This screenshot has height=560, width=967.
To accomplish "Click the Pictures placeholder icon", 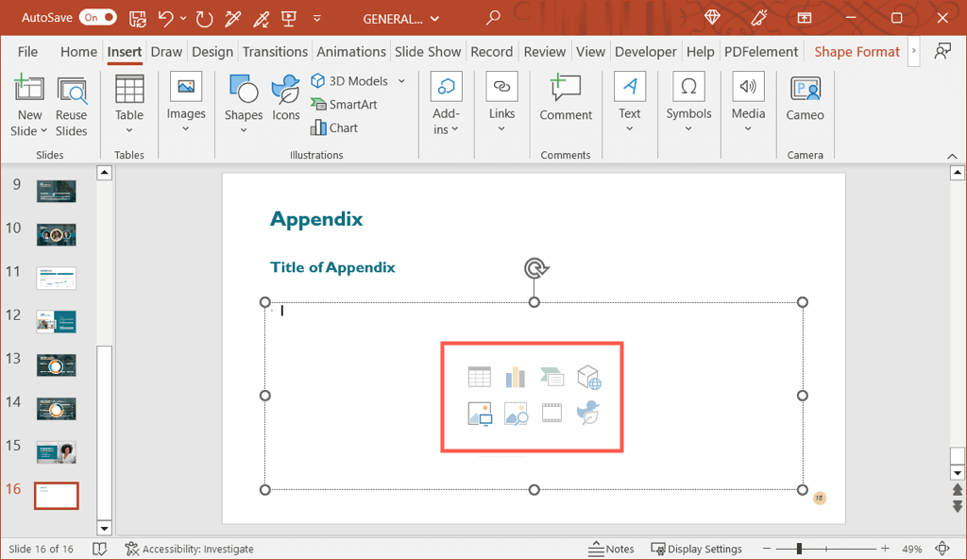I will [x=479, y=414].
